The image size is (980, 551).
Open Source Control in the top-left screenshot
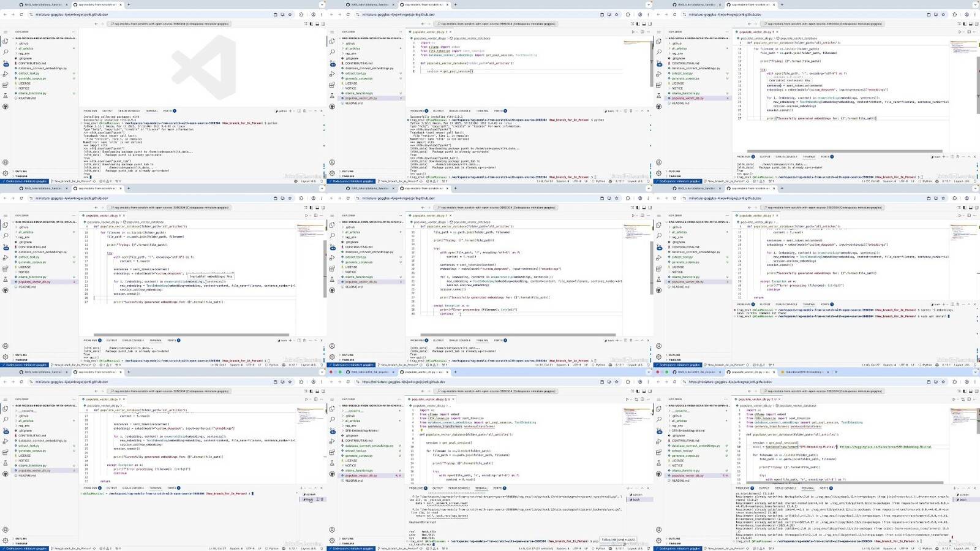pyautogui.click(x=6, y=63)
